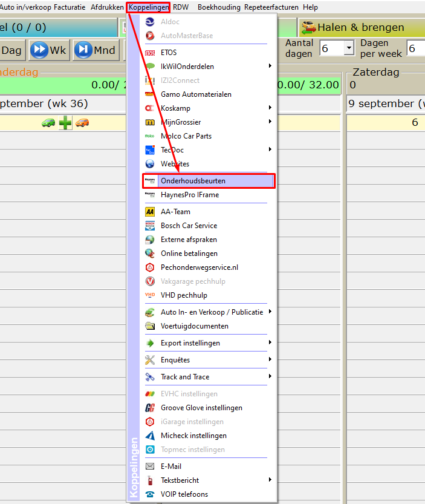425x504 pixels.
Task: Click the Pechonderwegservice.nl red icon
Action: [x=150, y=267]
